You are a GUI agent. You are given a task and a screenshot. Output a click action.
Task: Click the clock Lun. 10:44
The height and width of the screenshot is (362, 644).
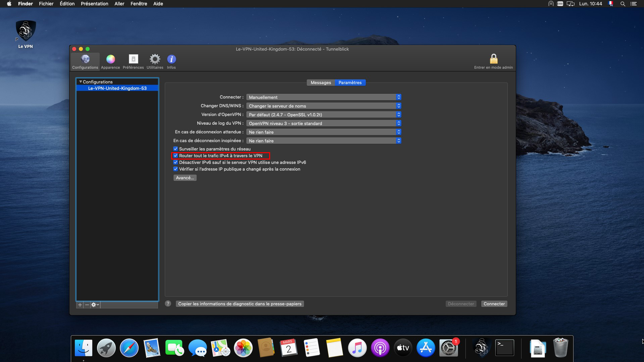pos(590,4)
